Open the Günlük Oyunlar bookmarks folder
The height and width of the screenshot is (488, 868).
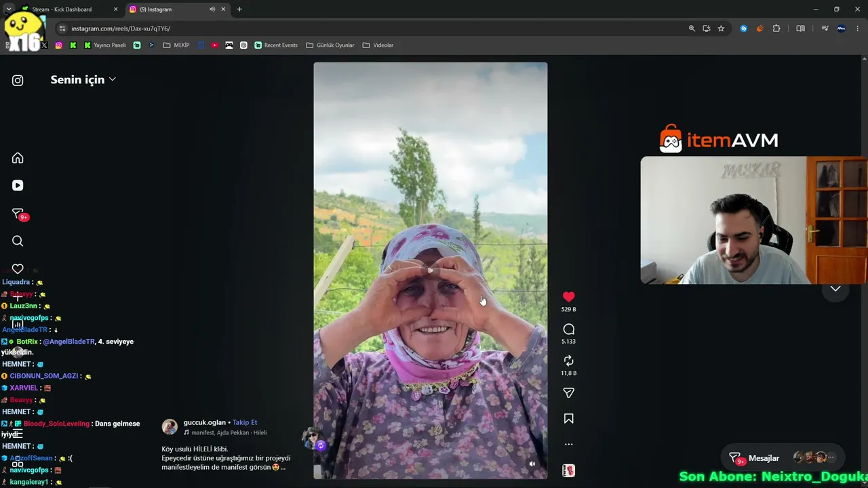point(330,45)
